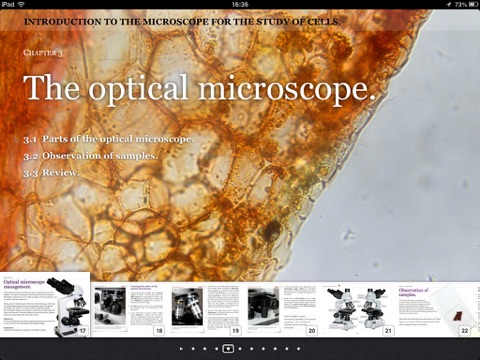This screenshot has width=480, height=360.
Task: Open page 21 thumbnail with two labeled microscopes
Action: click(358, 309)
